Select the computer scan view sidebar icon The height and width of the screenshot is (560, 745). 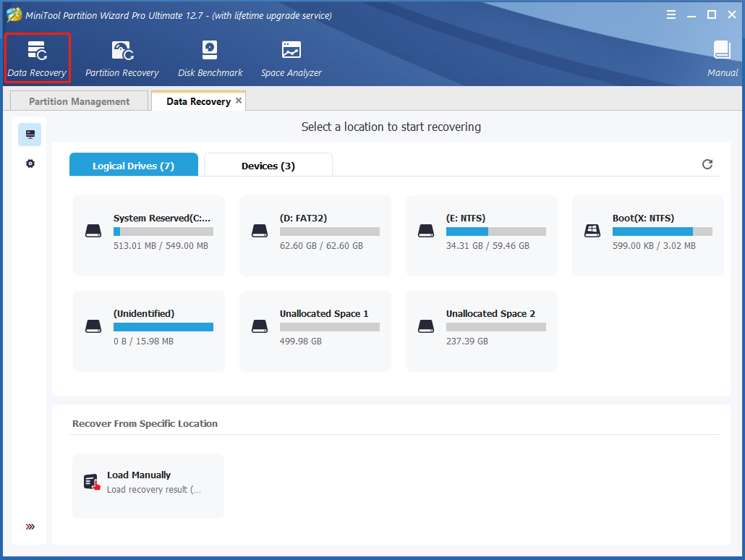(30, 135)
